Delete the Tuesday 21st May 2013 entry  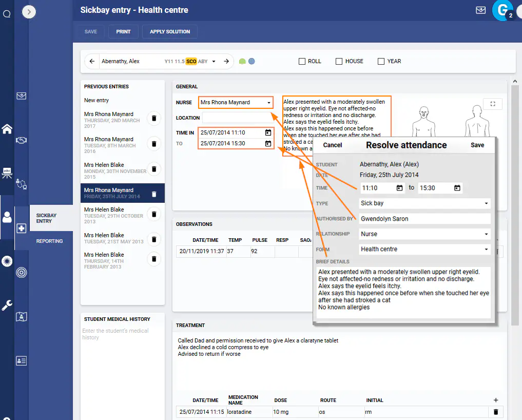(154, 239)
